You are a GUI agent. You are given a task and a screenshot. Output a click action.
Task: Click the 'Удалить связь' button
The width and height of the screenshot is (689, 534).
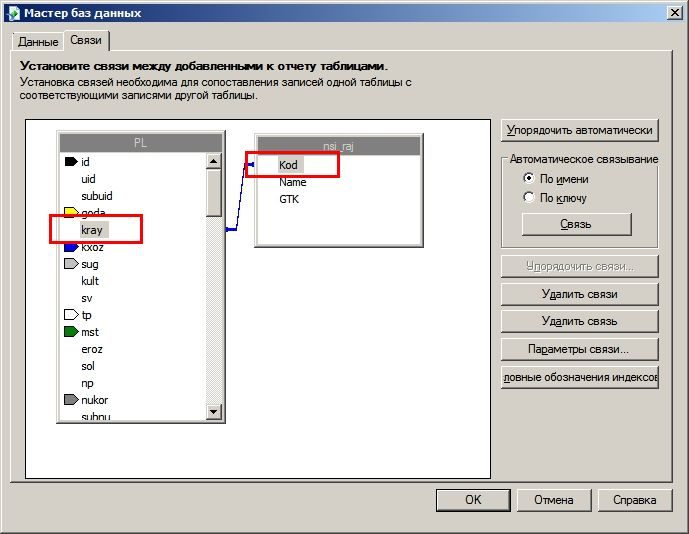point(580,321)
